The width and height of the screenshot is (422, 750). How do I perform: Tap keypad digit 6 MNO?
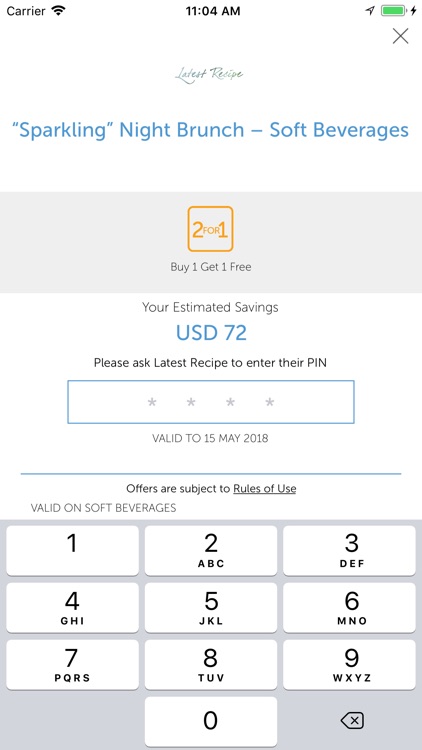(x=349, y=607)
